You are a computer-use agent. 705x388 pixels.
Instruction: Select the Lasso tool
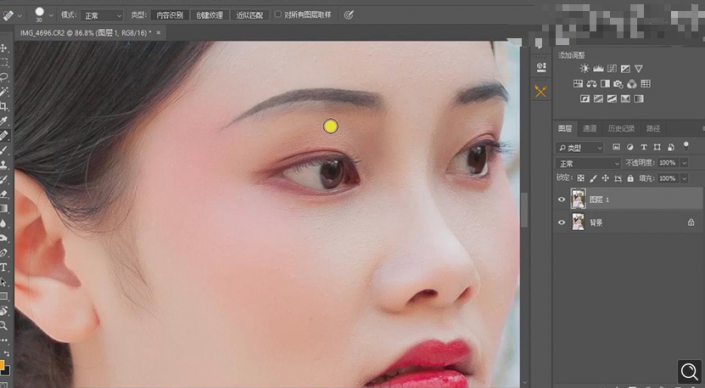coord(4,77)
